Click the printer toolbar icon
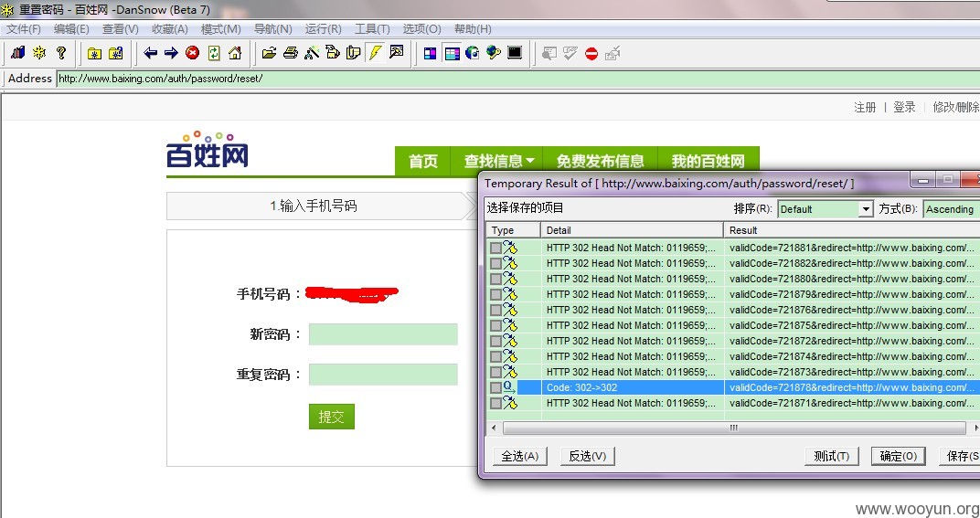980x518 pixels. coord(290,53)
